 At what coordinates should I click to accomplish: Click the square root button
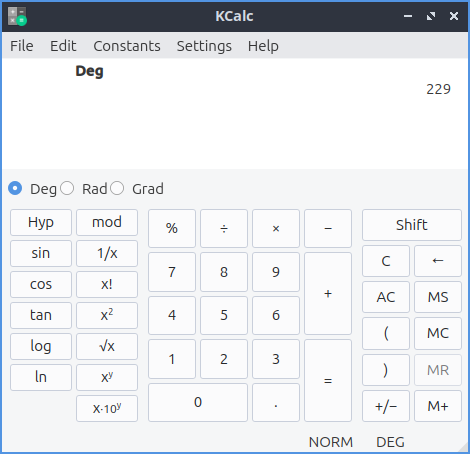pyautogui.click(x=107, y=346)
